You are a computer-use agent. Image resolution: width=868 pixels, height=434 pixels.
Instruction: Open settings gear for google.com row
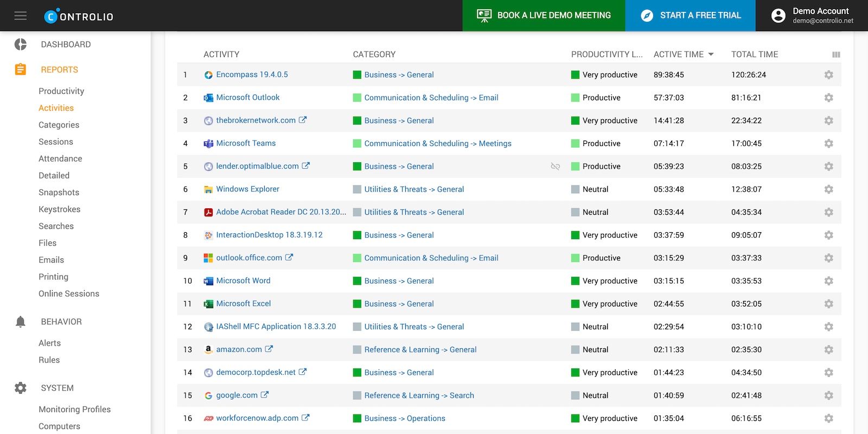coord(828,395)
